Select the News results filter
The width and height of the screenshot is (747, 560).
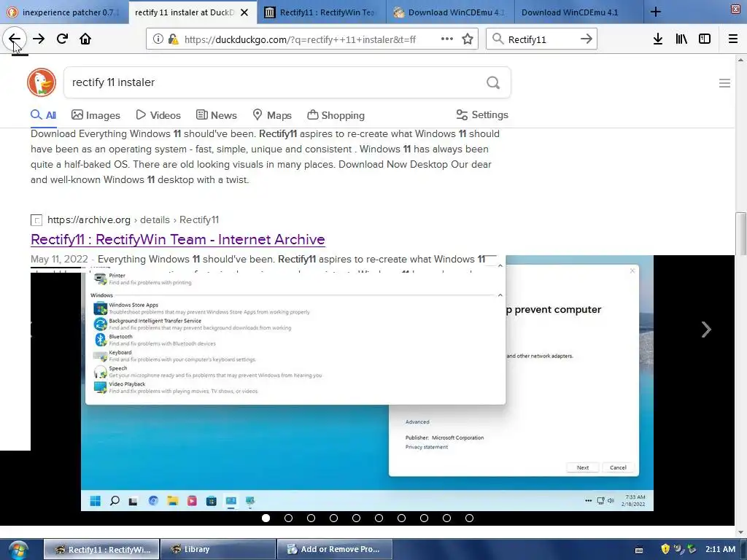217,115
